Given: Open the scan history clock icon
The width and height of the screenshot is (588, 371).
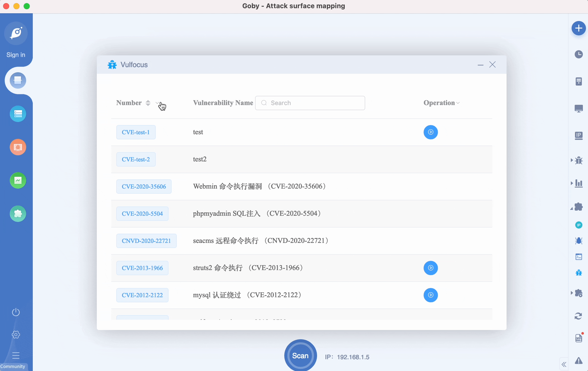Looking at the screenshot, I should pos(579,54).
